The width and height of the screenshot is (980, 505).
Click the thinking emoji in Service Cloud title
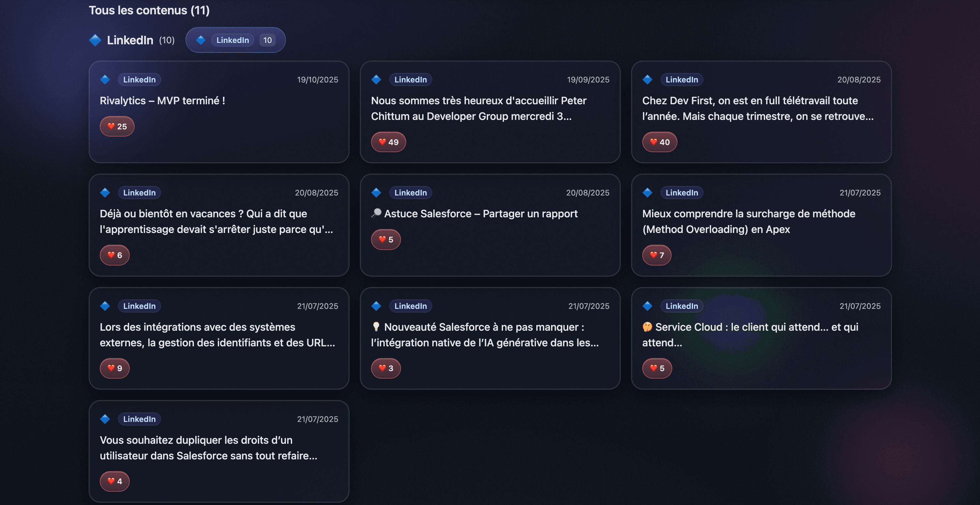point(647,327)
